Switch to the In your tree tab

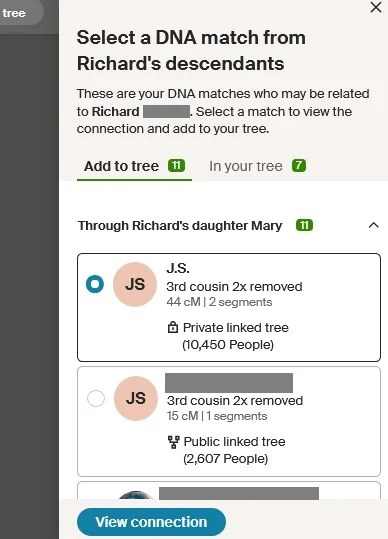click(x=258, y=166)
